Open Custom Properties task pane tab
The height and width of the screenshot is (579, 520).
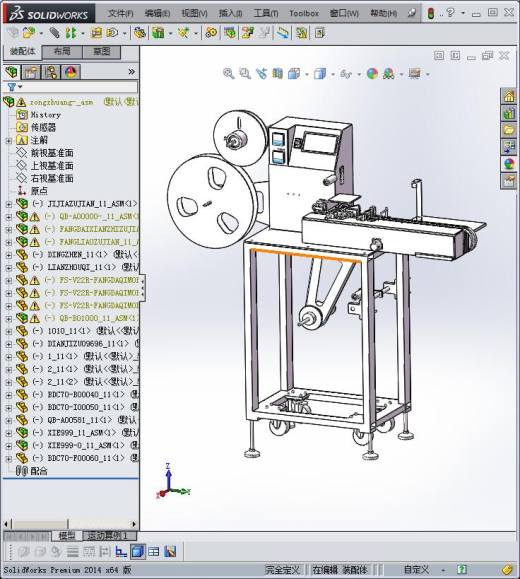pos(509,181)
